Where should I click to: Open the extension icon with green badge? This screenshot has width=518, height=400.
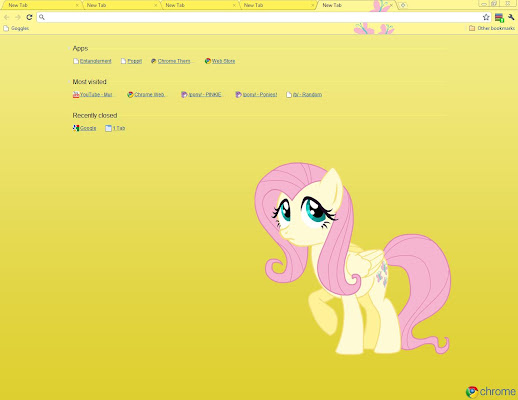pos(499,17)
